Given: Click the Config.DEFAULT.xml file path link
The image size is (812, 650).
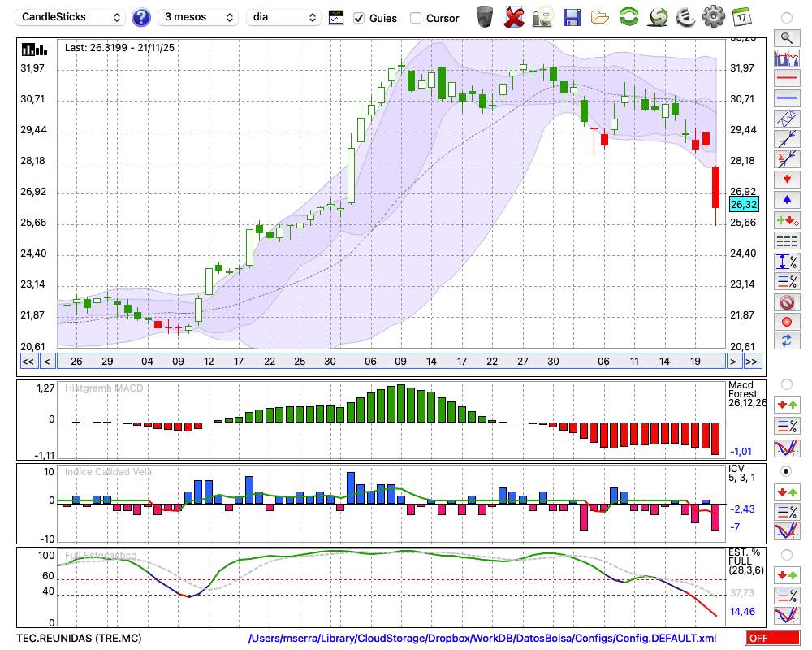Looking at the screenshot, I should coord(482,639).
